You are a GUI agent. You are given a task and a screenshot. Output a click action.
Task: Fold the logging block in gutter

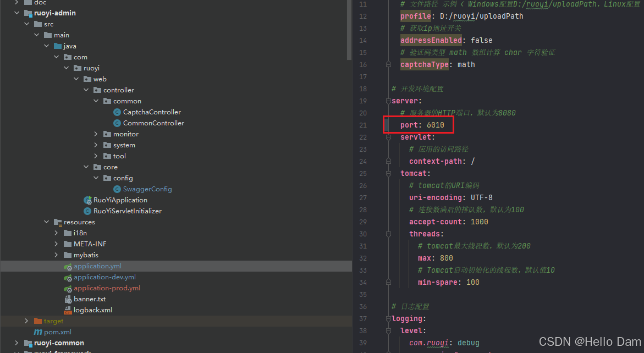pos(388,318)
